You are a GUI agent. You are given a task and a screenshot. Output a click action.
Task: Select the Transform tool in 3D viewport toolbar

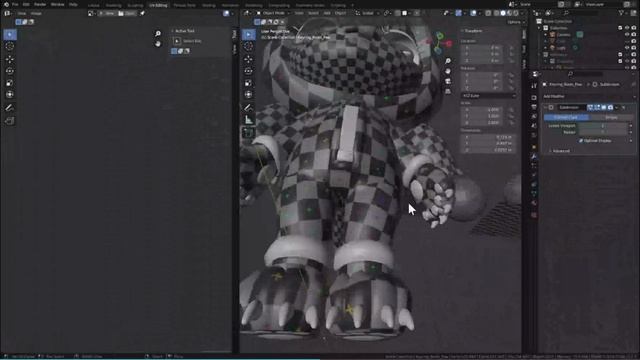click(x=248, y=95)
